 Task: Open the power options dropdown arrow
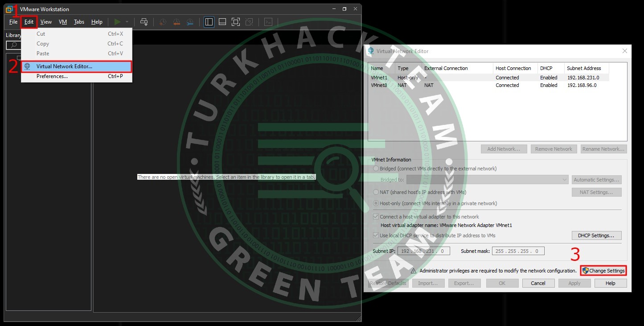(127, 22)
